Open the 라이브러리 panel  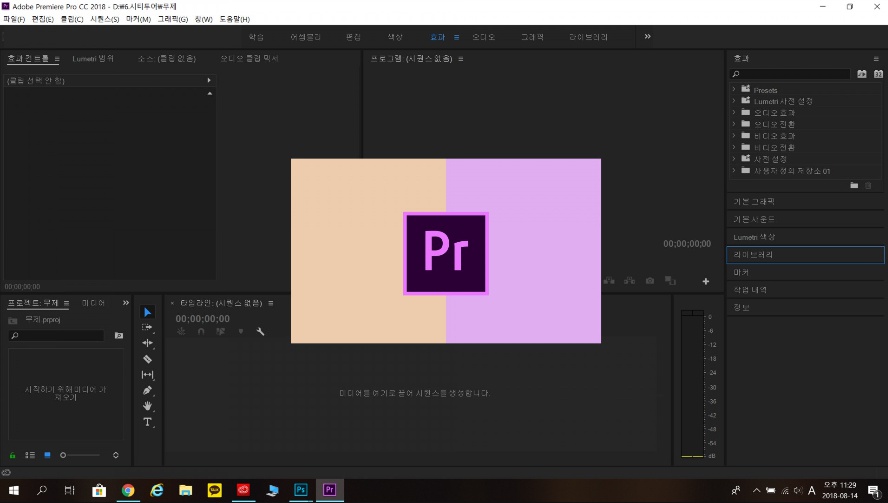805,255
